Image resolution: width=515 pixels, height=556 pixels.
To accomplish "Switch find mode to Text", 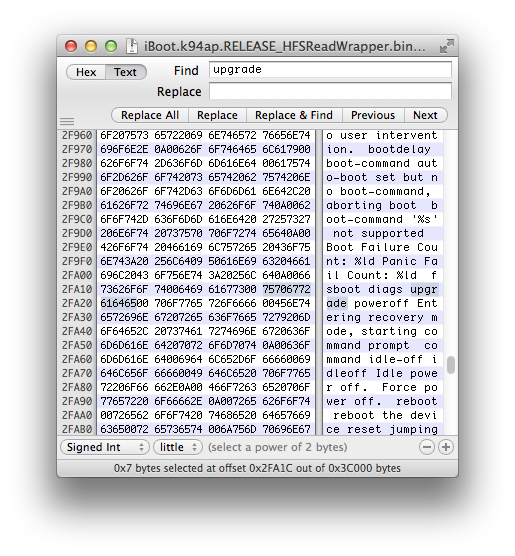I will point(126,72).
